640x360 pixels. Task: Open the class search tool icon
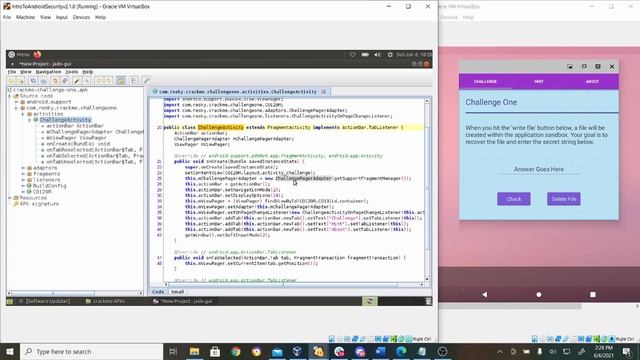pos(86,80)
